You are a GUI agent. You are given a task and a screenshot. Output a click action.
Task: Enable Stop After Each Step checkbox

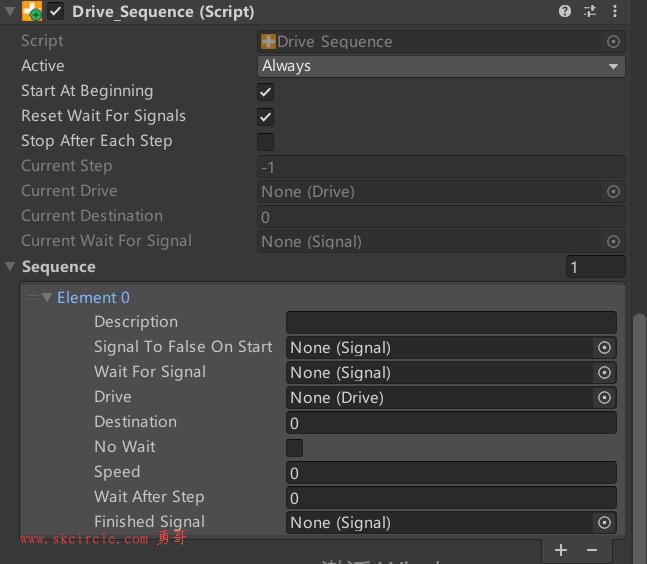(265, 142)
